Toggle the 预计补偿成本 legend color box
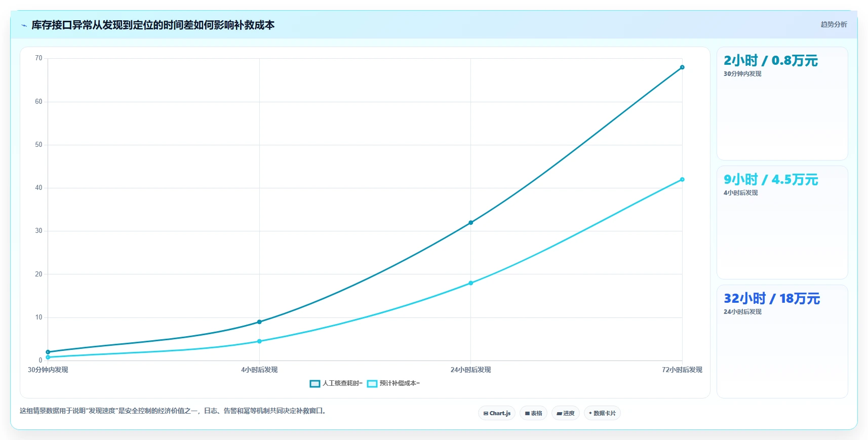 pyautogui.click(x=372, y=383)
